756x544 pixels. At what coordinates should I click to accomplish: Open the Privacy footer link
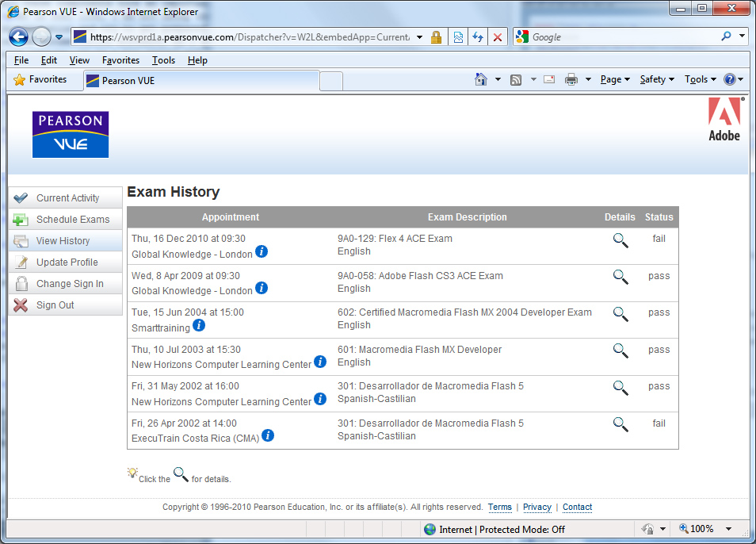536,508
